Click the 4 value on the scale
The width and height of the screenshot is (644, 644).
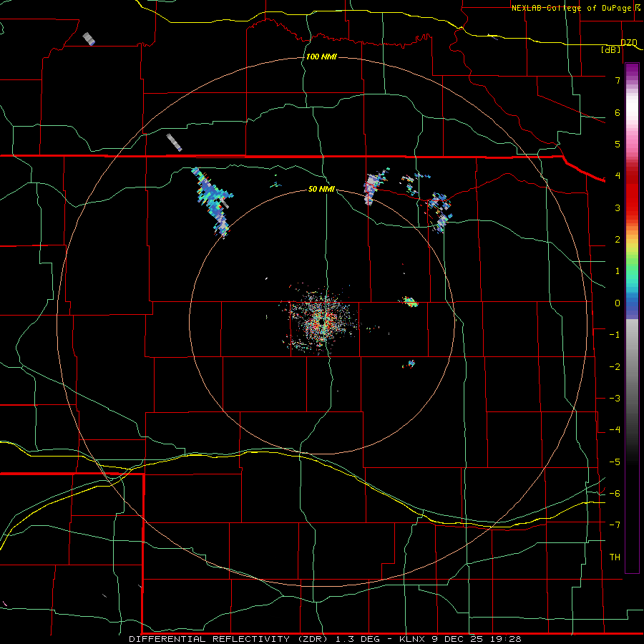[618, 176]
